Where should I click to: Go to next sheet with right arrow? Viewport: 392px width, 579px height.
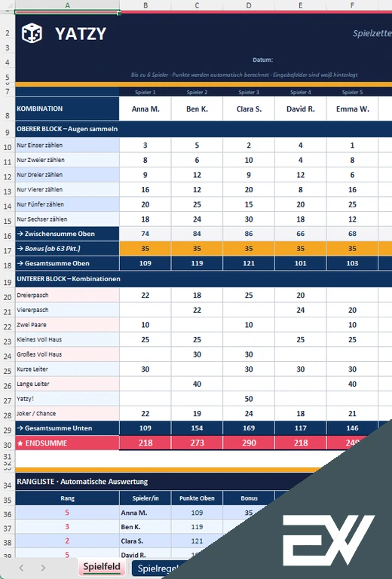[x=43, y=568]
